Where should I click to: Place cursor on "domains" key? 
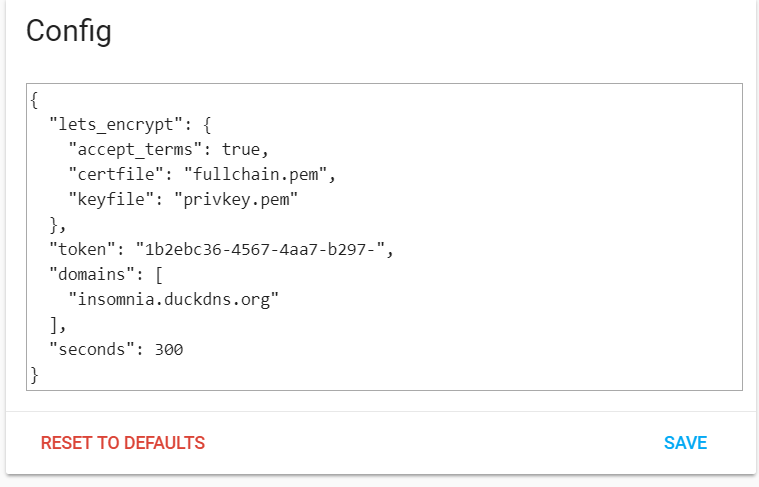(92, 274)
